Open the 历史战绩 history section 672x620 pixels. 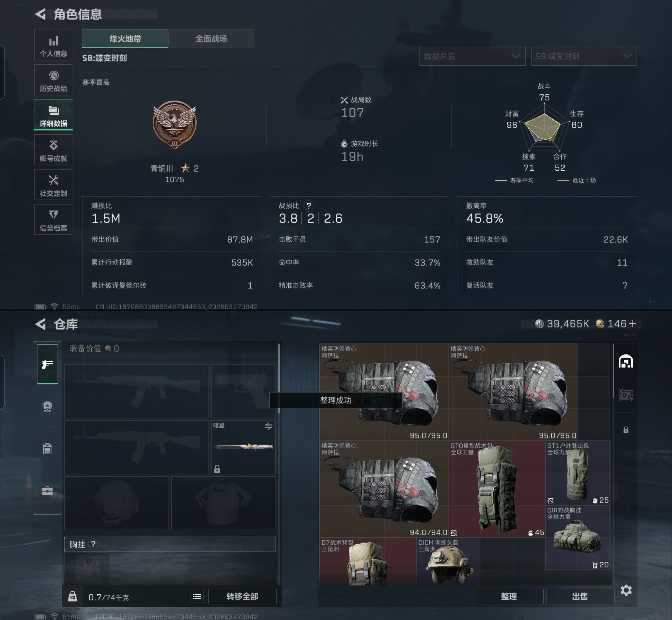point(54,80)
